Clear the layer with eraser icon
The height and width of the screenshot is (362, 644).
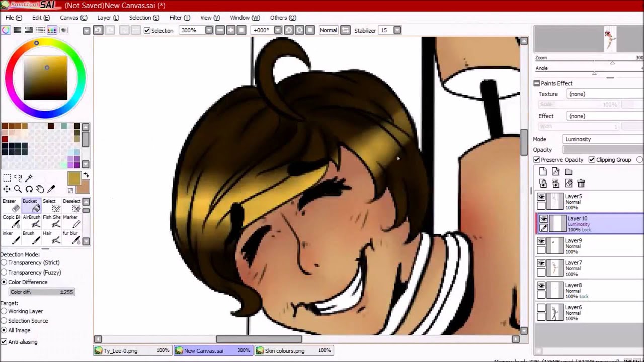tap(568, 184)
